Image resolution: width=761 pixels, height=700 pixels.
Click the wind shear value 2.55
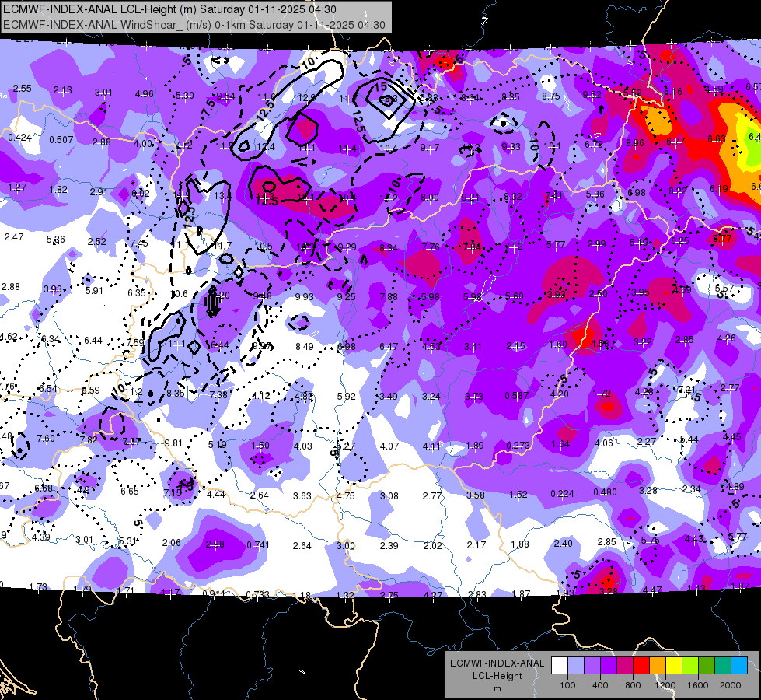click(x=22, y=89)
